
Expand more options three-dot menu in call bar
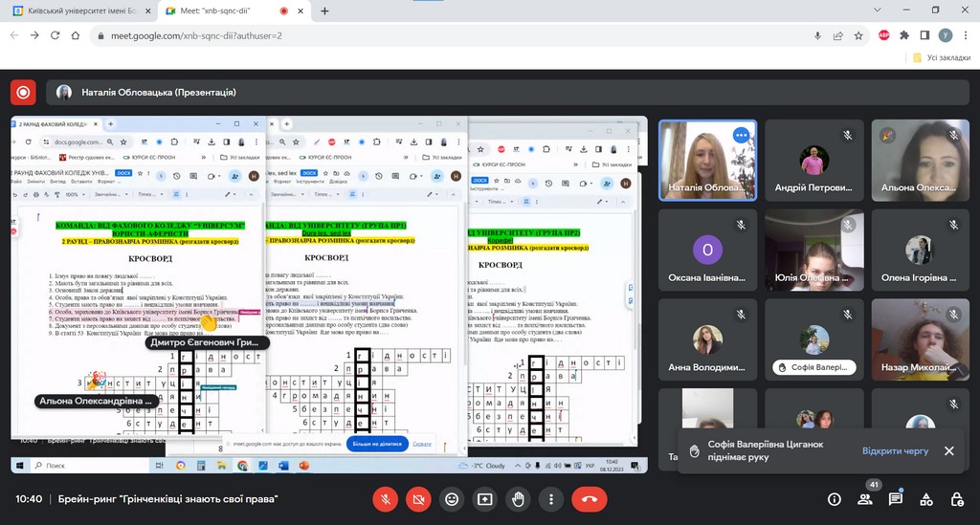coord(550,499)
